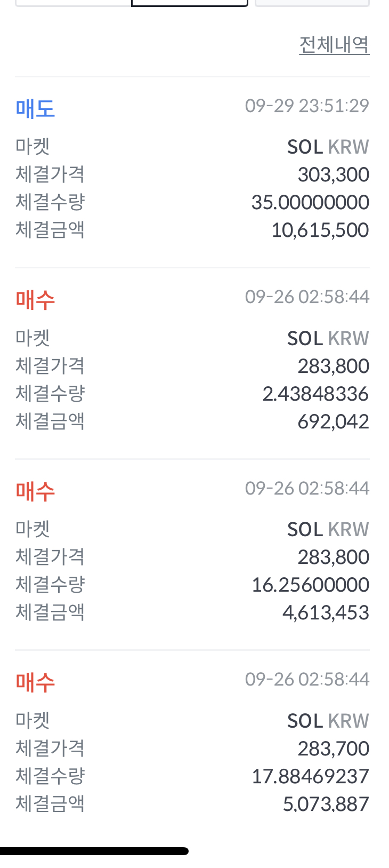Tap the 09-29 23:51:29 timestamp
This screenshot has width=389, height=868.
pos(307,106)
